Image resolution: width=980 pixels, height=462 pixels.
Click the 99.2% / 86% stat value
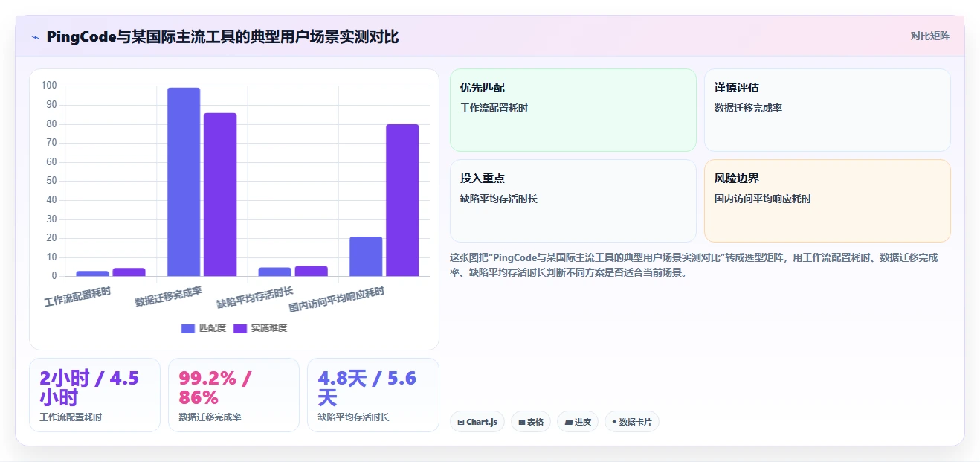216,388
